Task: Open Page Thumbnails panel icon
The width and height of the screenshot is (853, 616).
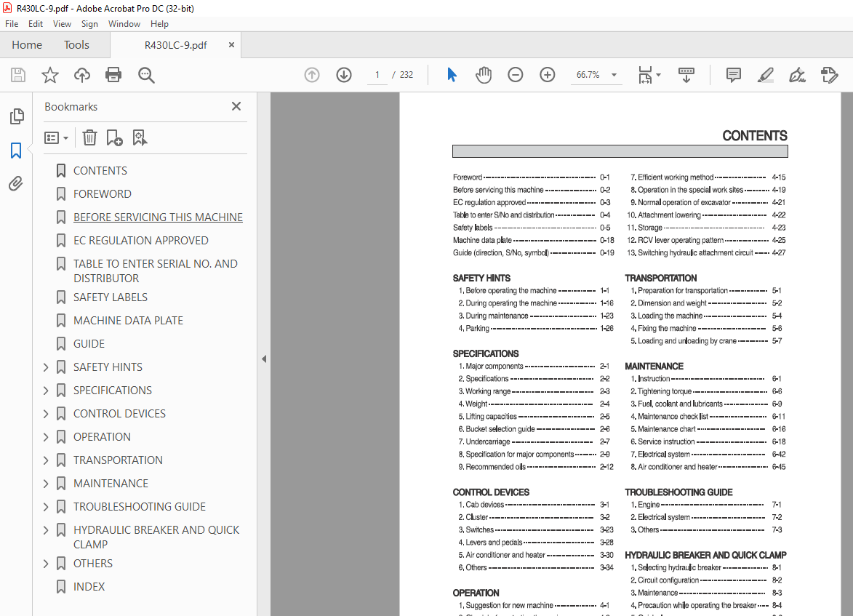Action: pyautogui.click(x=16, y=116)
